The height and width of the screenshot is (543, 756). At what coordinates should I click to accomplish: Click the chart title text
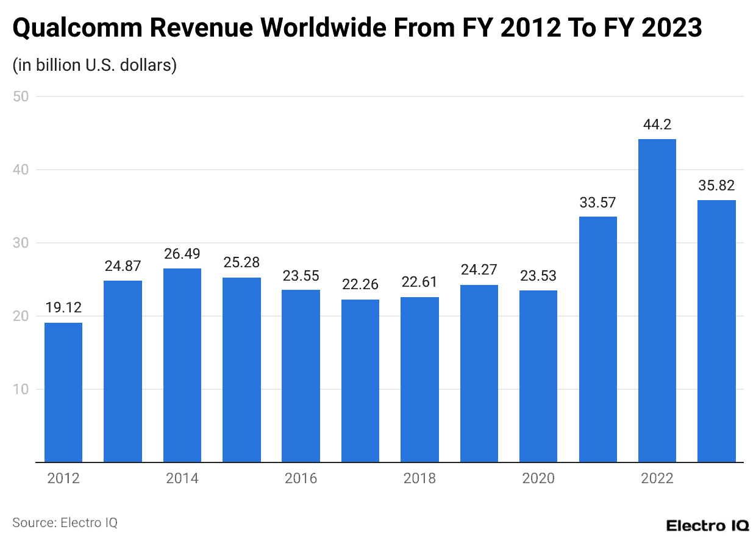click(357, 27)
